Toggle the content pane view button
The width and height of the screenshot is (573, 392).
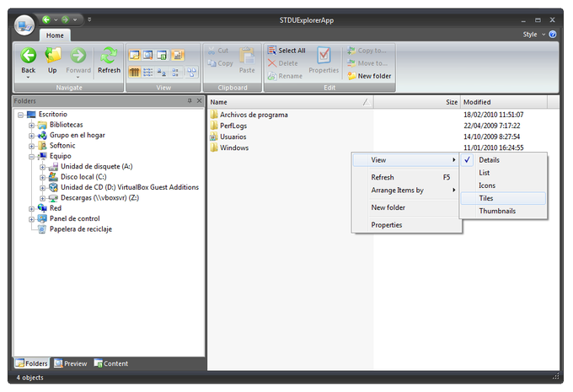pyautogui.click(x=162, y=55)
